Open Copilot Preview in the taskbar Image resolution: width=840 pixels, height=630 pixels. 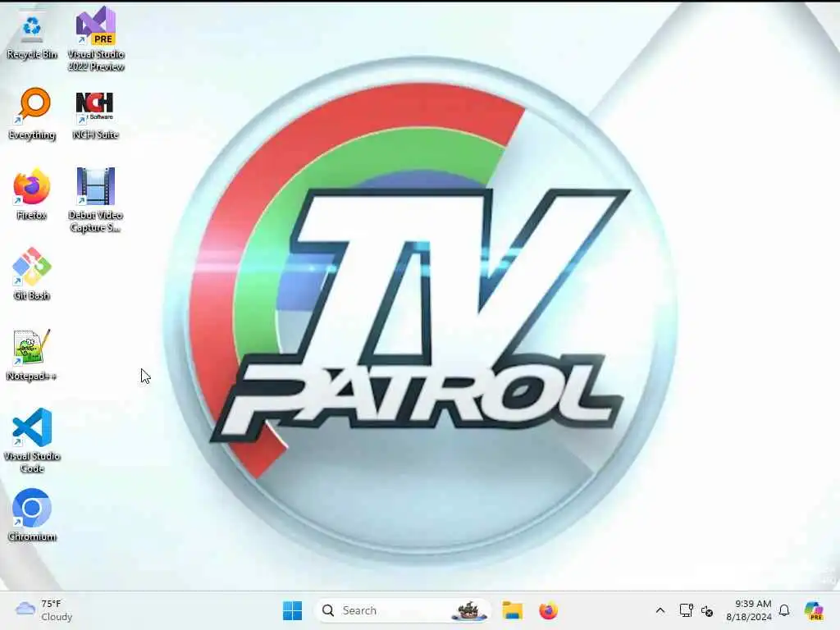814,610
